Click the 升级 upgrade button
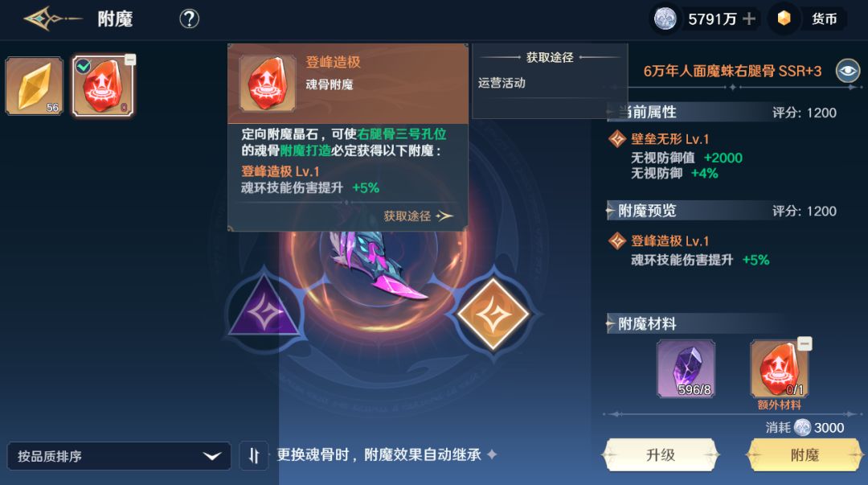This screenshot has height=485, width=868. pos(661,455)
